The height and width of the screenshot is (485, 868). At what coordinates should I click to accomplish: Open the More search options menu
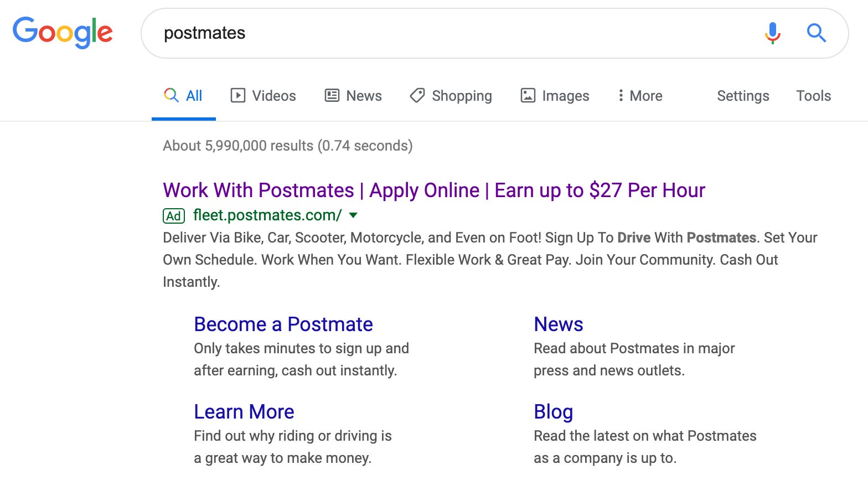coord(640,95)
